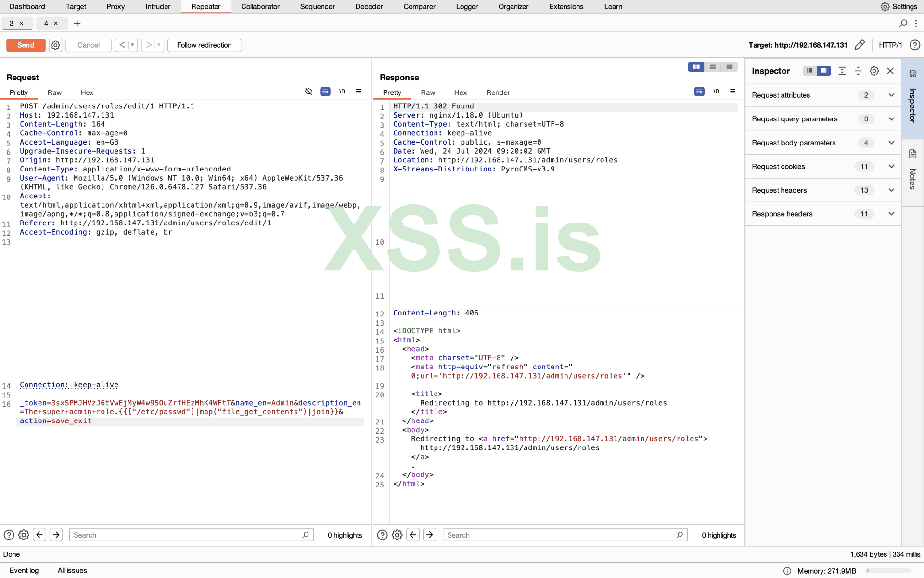Toggle line wrap in request editor
Viewport: 924px width, 578px height.
325,92
